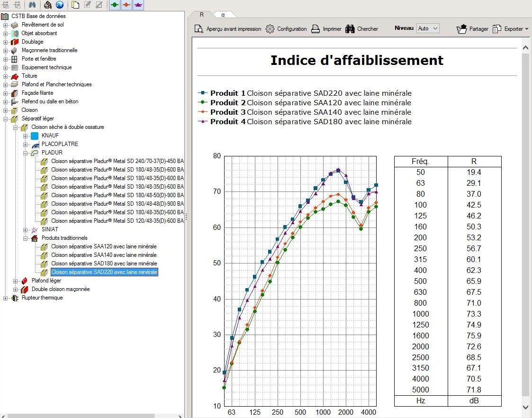
Task: Click the report scroll up arrow
Action: pos(525,48)
